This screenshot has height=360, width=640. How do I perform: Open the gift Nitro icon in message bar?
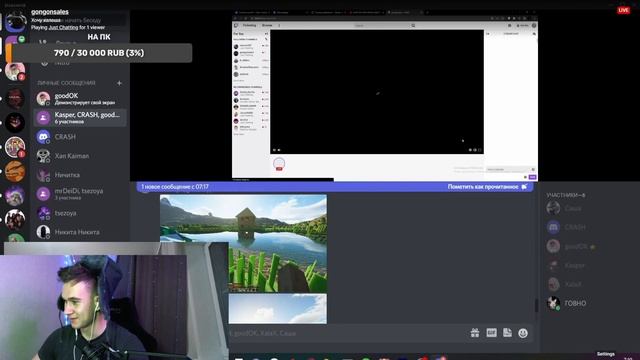(x=475, y=333)
